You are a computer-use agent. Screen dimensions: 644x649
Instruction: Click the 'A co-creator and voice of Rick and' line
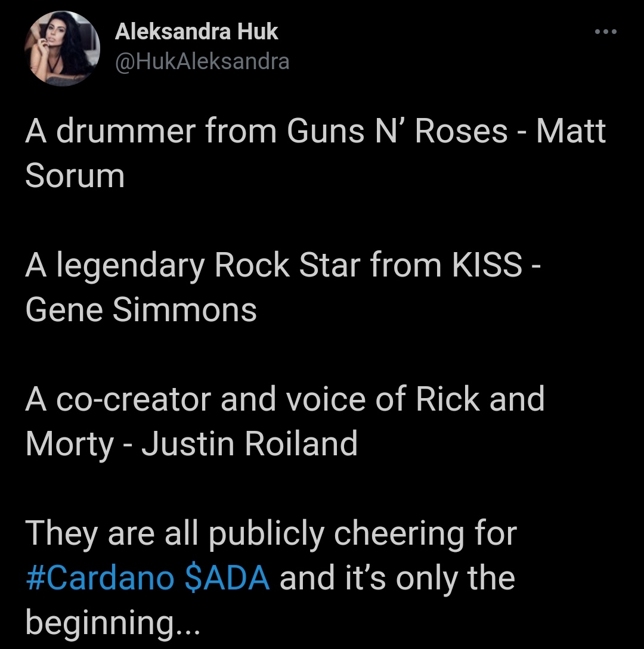tap(285, 399)
